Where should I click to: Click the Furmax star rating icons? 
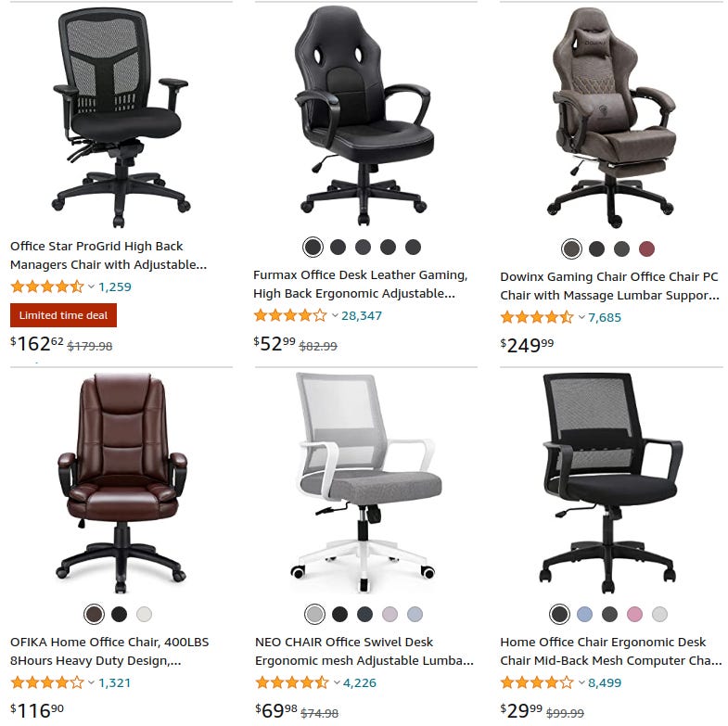point(290,315)
